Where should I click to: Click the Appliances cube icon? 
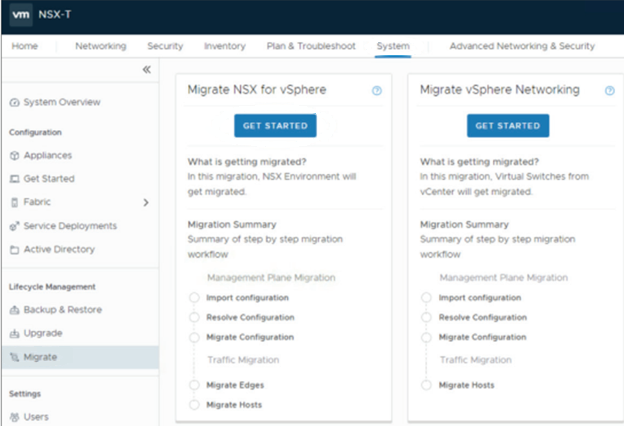14,155
